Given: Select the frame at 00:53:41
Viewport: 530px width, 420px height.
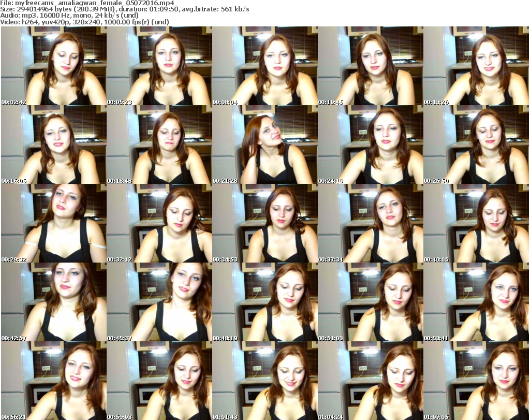Looking at the screenshot, I should (x=476, y=302).
